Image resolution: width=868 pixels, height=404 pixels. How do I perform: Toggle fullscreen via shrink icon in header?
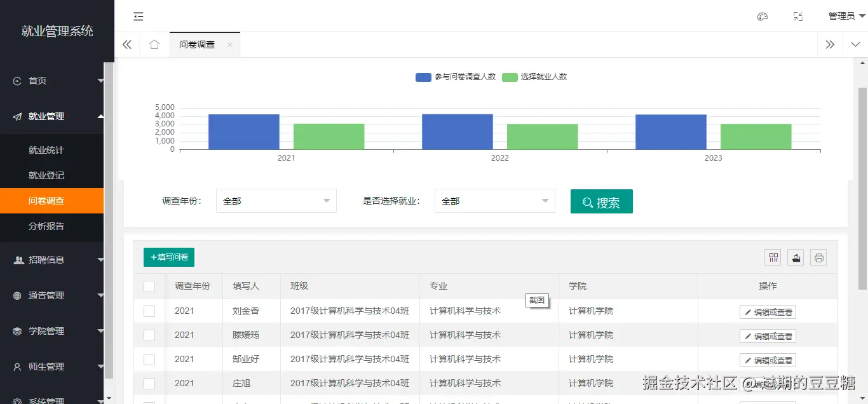[x=798, y=16]
